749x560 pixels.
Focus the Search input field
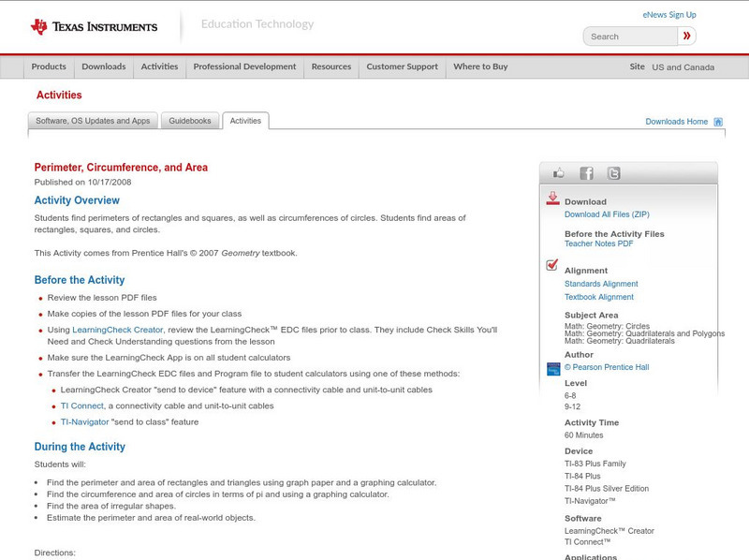click(630, 37)
